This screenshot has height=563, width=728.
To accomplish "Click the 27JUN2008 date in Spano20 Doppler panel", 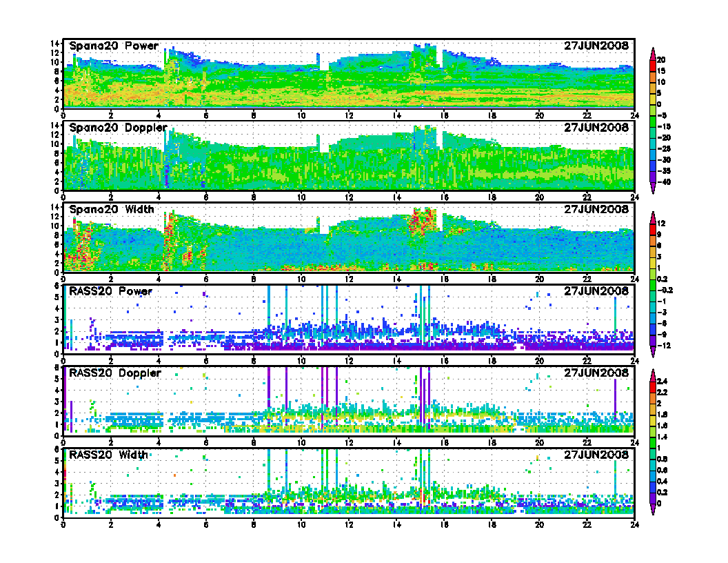I will (596, 127).
